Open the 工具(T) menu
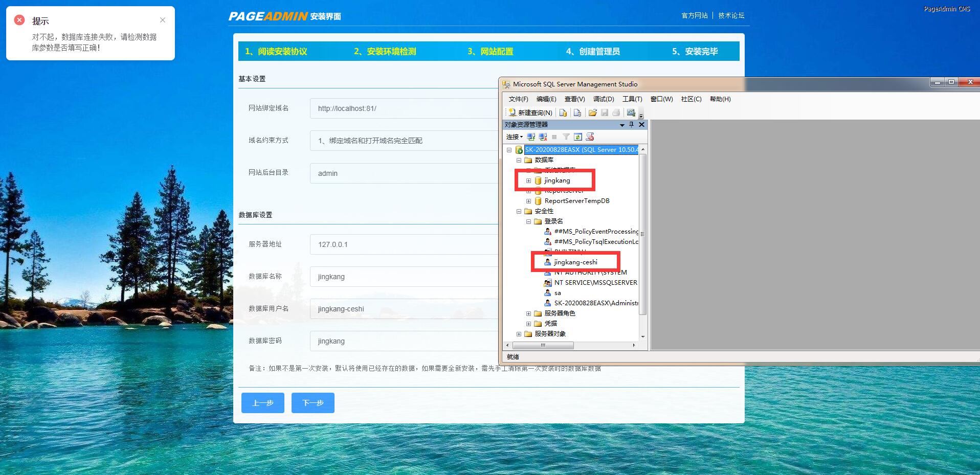980x475 pixels. pyautogui.click(x=632, y=99)
